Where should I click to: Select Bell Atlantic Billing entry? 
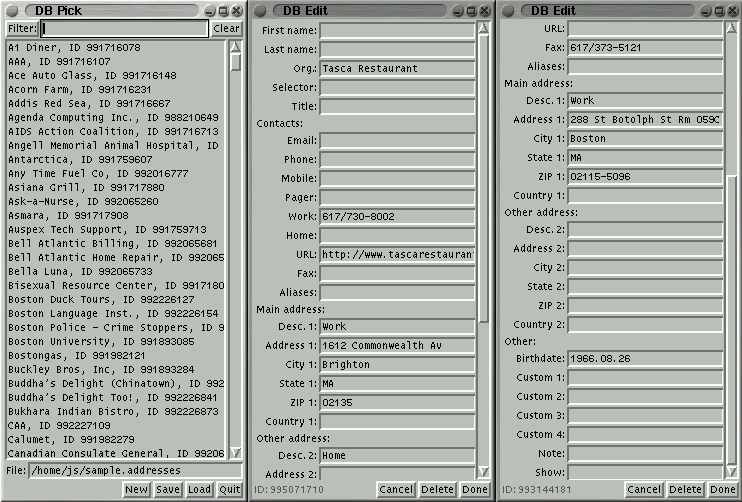click(x=113, y=243)
